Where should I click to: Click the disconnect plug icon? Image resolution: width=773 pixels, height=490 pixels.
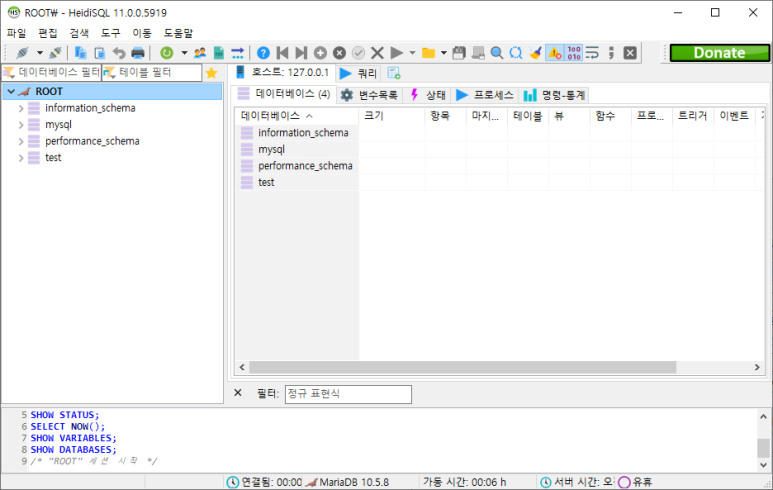point(55,53)
